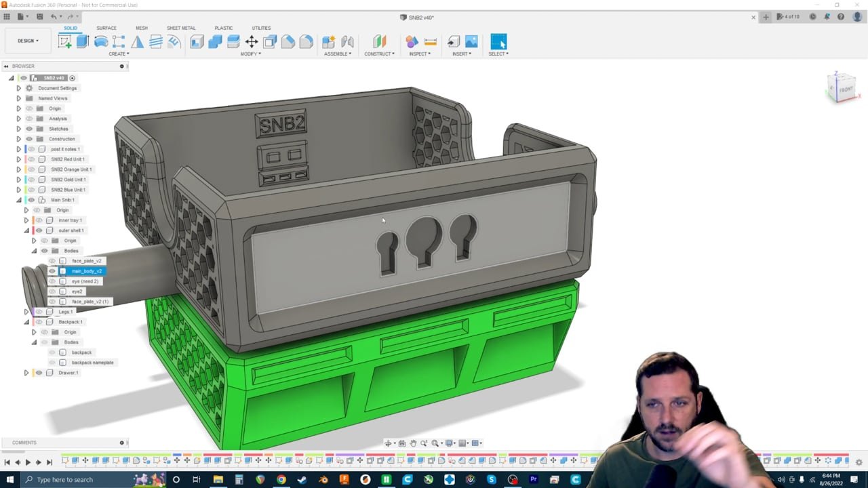Viewport: 868px width, 488px height.
Task: Expand the Document Settings node
Action: tap(19, 88)
